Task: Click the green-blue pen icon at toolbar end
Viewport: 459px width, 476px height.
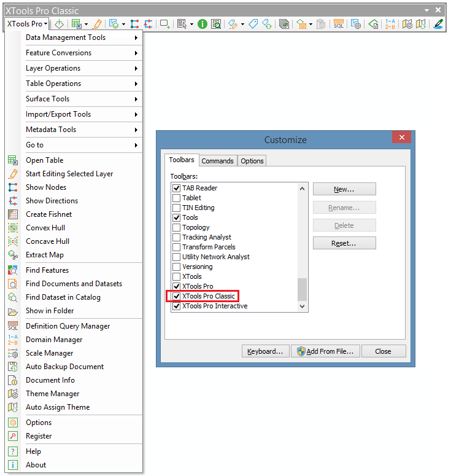Action: click(438, 24)
